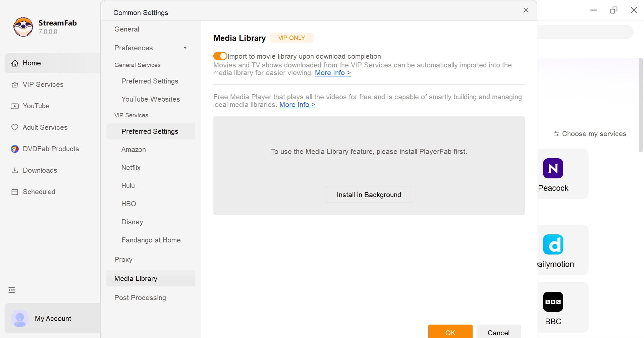Disable import to movie library toggle
The image size is (644, 338).
tap(220, 56)
